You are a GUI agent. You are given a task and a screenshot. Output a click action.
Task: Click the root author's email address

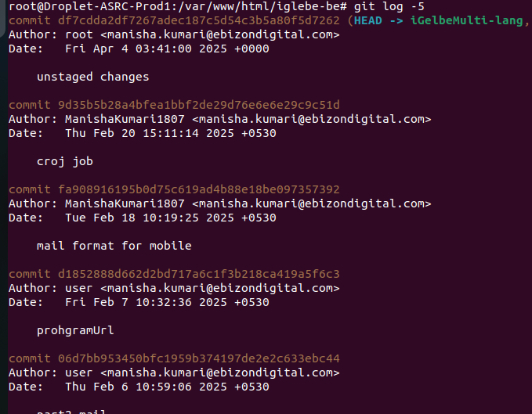pos(220,35)
